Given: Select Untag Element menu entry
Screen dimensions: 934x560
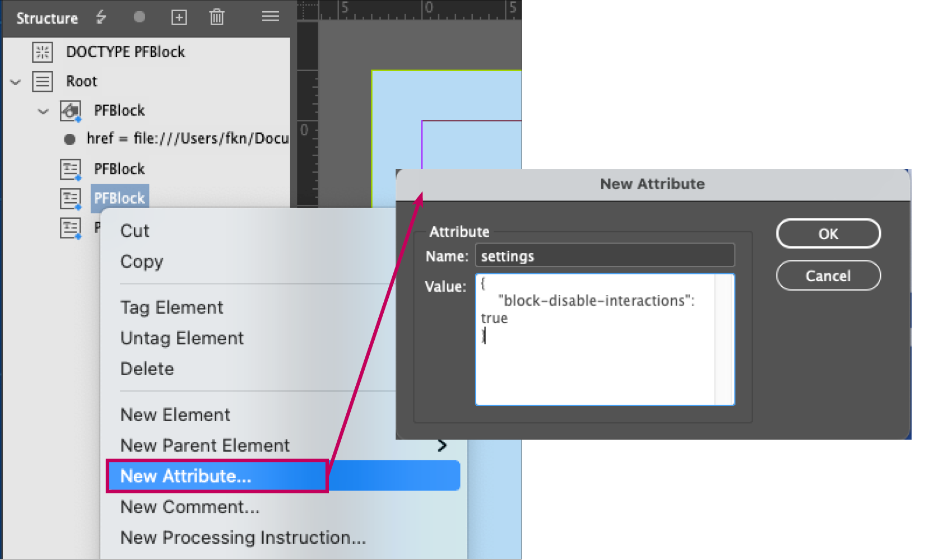Looking at the screenshot, I should pos(182,338).
